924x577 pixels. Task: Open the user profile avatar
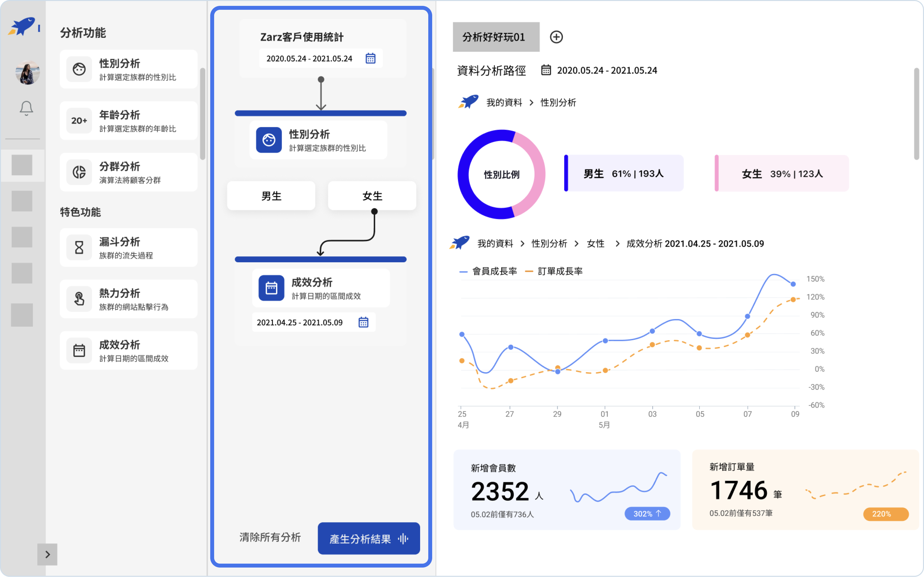point(27,72)
